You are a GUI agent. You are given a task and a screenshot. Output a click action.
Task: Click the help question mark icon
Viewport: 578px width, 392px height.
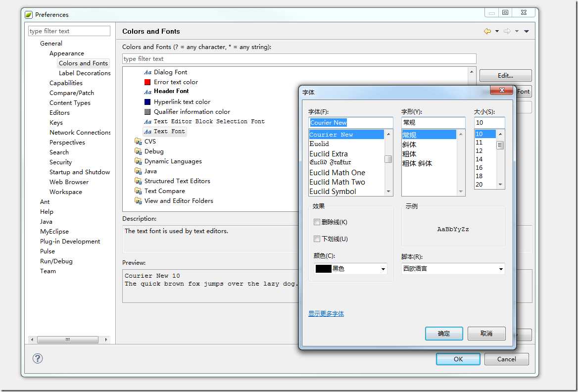(x=38, y=358)
